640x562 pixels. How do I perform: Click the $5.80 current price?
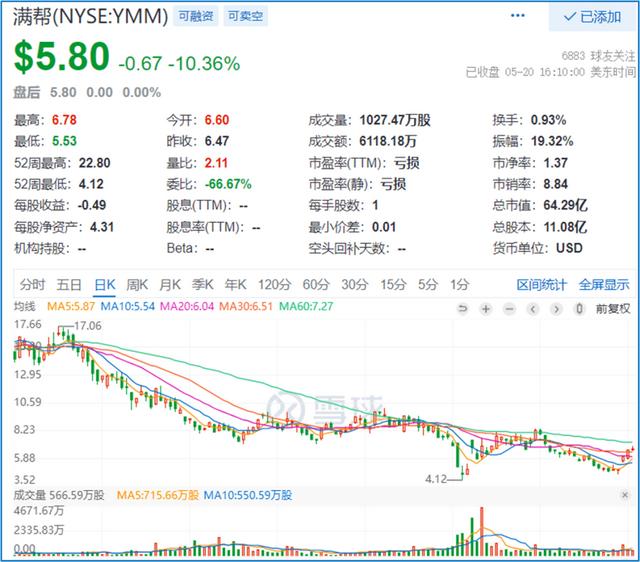tap(62, 56)
